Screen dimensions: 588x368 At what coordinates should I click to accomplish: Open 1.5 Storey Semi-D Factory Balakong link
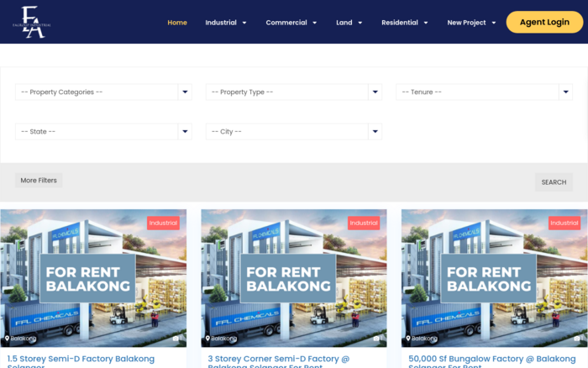(81, 361)
